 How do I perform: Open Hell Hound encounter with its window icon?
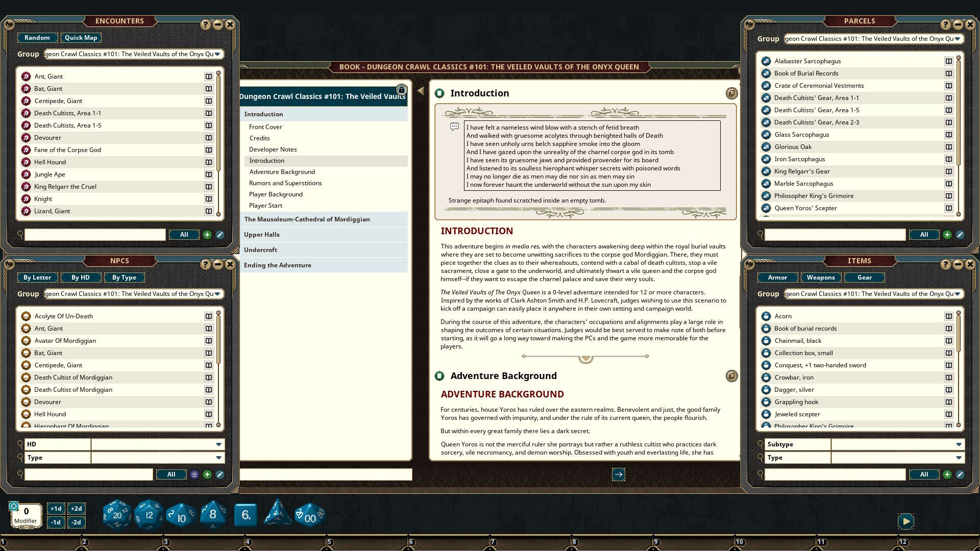point(209,162)
